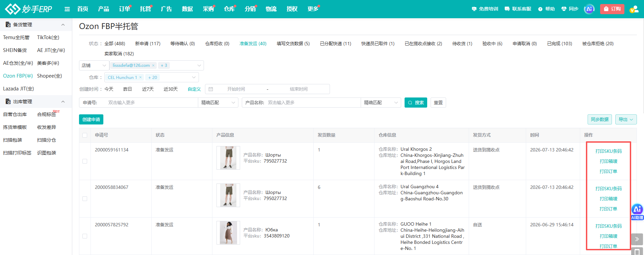Expand the 仓库 warehouse selector dropdown
Screen dimensions: 644x255
coord(194,77)
